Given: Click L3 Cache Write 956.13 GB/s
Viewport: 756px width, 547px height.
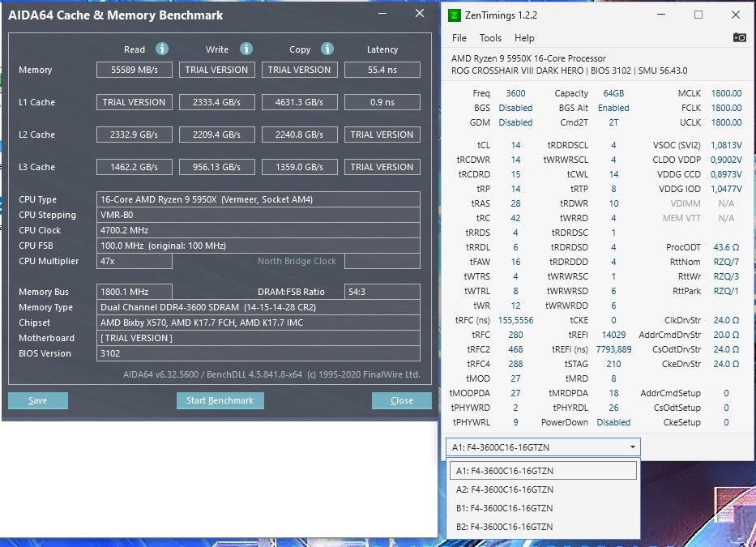Looking at the screenshot, I should pyautogui.click(x=217, y=167).
